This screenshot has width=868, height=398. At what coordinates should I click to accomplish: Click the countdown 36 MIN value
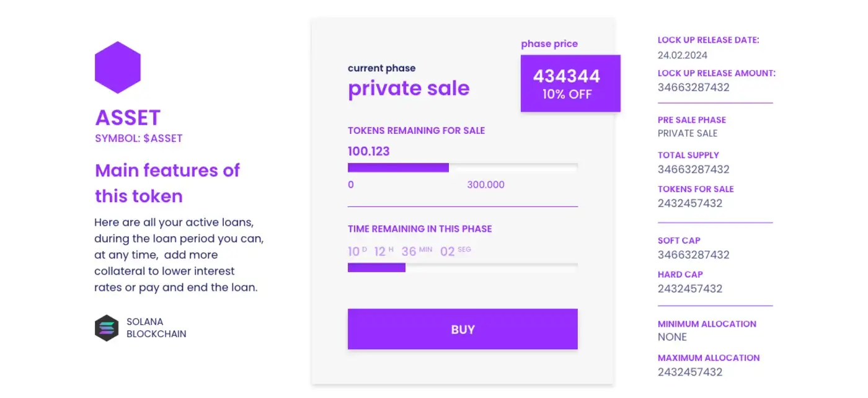tap(417, 251)
